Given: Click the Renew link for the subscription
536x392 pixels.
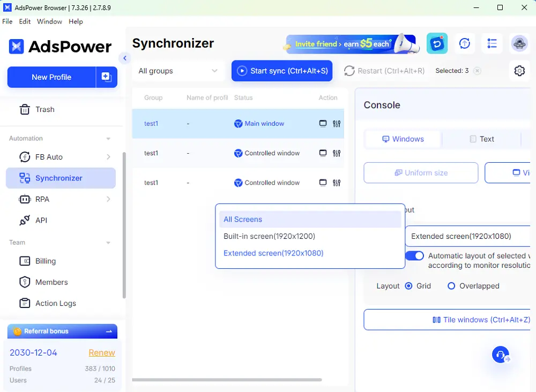Looking at the screenshot, I should click(x=101, y=352).
